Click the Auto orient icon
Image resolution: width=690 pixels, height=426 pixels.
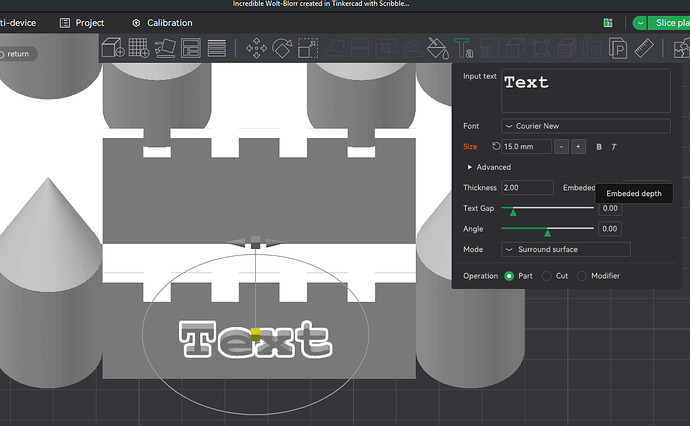[165, 48]
